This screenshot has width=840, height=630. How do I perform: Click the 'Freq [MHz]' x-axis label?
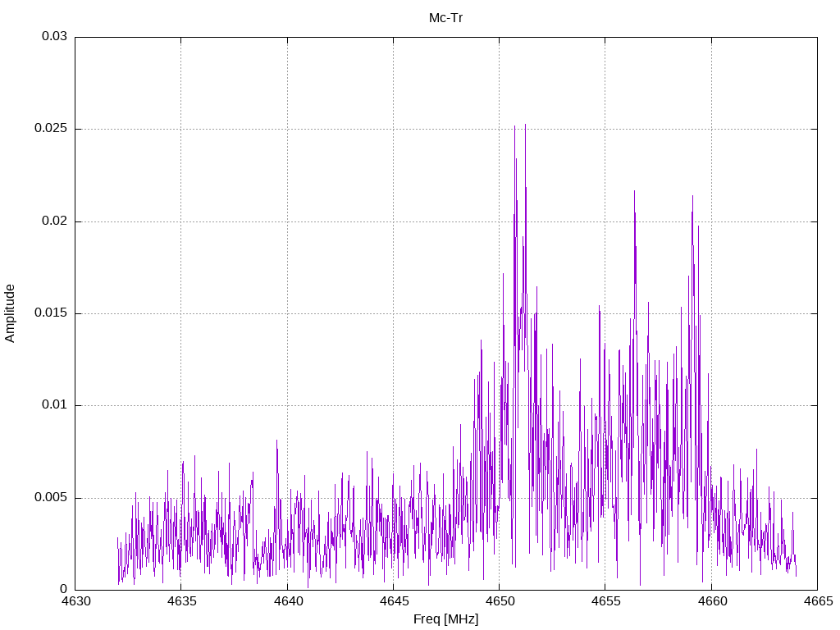click(x=445, y=619)
